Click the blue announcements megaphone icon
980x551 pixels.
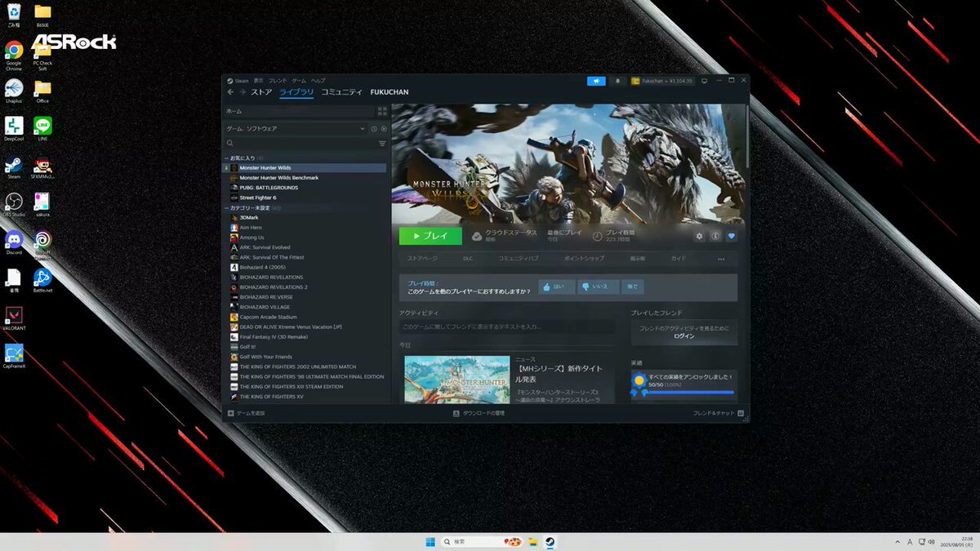[597, 81]
